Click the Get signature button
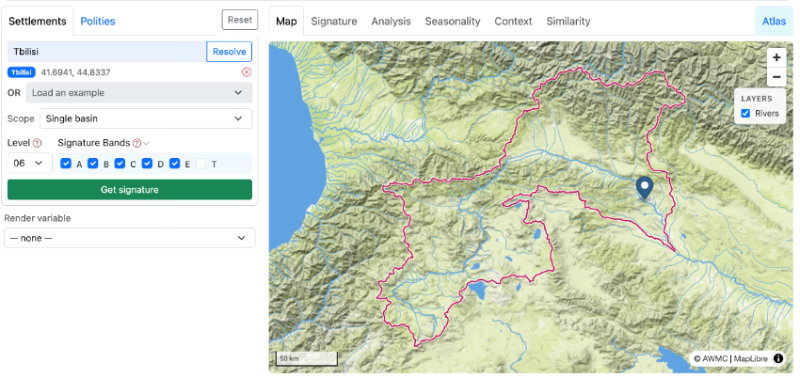The height and width of the screenshot is (378, 800). 130,190
